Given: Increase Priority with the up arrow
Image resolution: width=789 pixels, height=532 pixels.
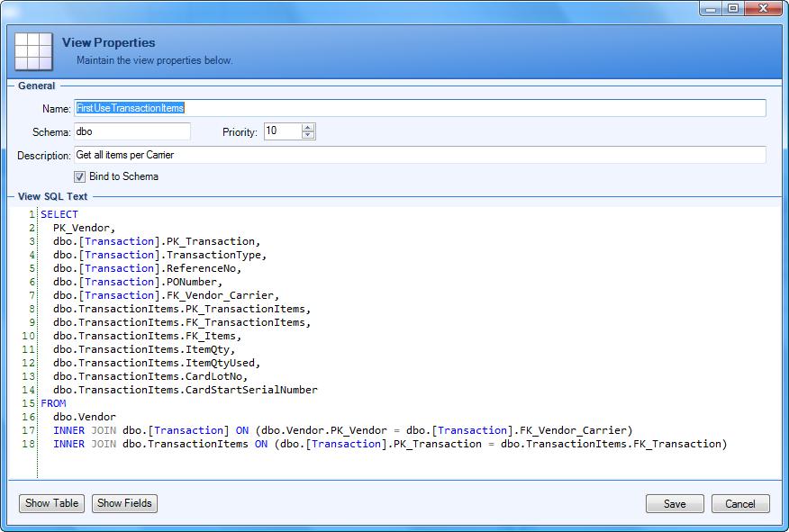Looking at the screenshot, I should tap(309, 128).
